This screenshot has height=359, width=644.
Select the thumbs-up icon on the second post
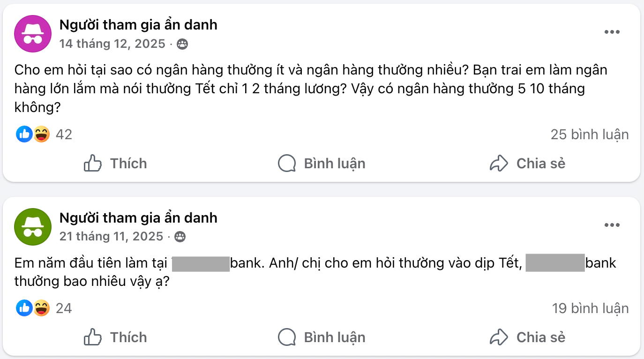93,337
